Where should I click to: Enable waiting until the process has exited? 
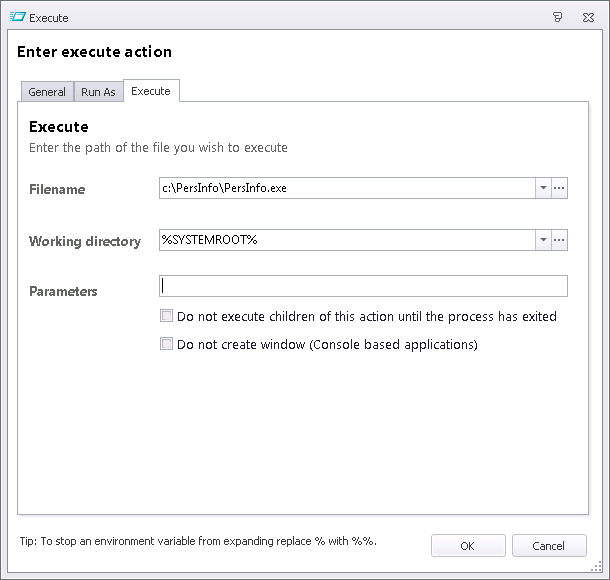coord(167,315)
